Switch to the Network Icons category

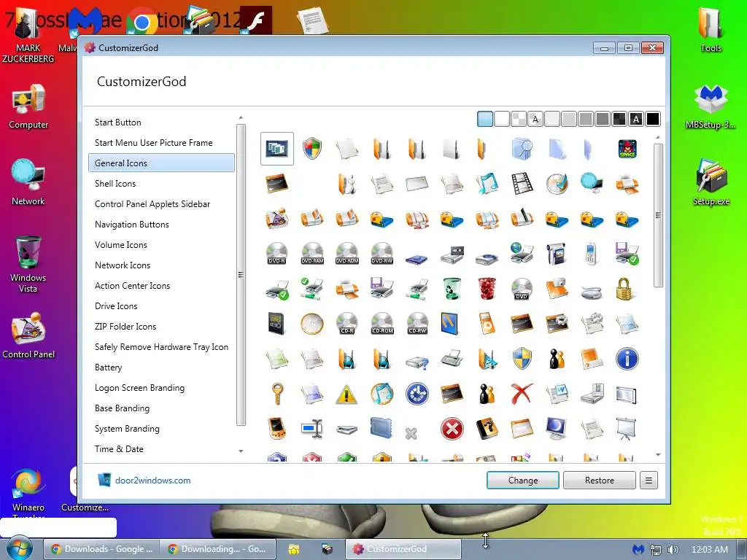[123, 265]
